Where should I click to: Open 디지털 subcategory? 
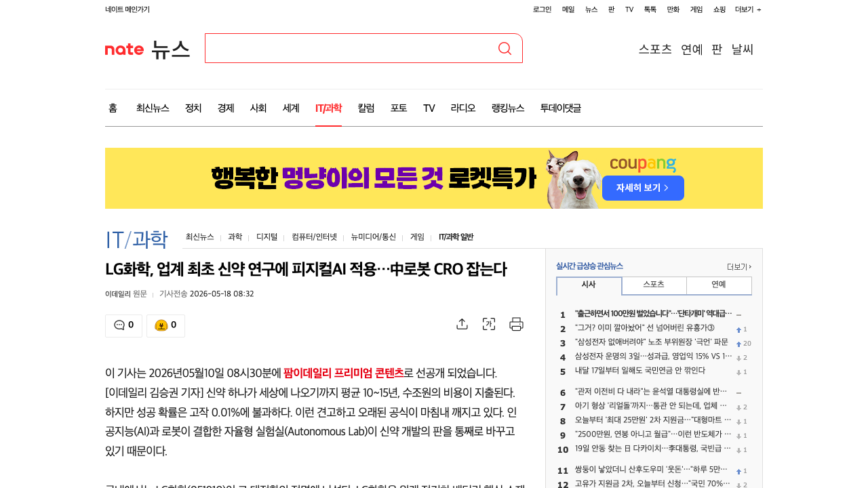click(267, 237)
